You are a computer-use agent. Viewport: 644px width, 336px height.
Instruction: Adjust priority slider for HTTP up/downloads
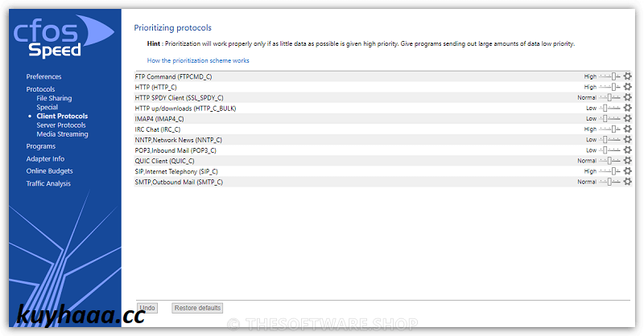click(609, 108)
